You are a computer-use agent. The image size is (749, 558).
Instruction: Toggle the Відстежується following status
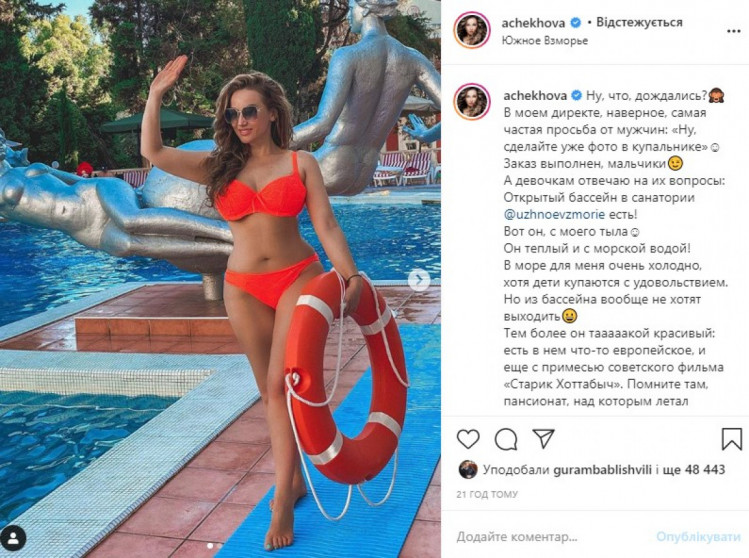(639, 22)
